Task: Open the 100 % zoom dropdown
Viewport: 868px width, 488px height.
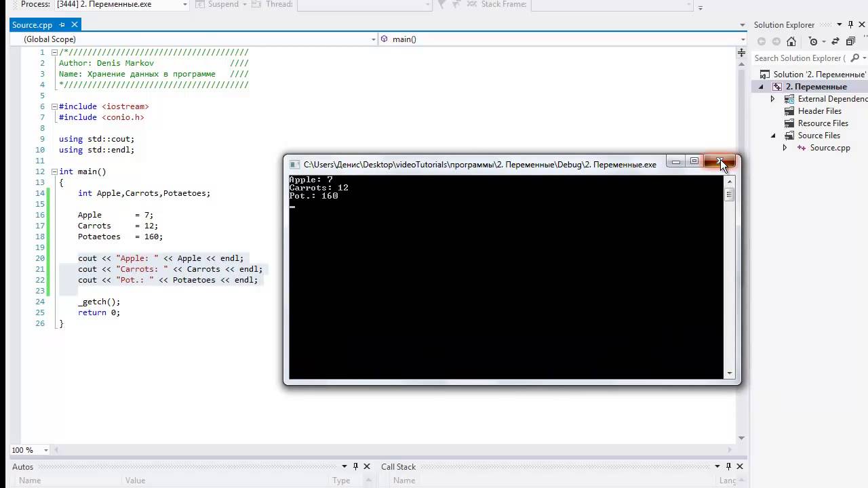Action: (46, 450)
